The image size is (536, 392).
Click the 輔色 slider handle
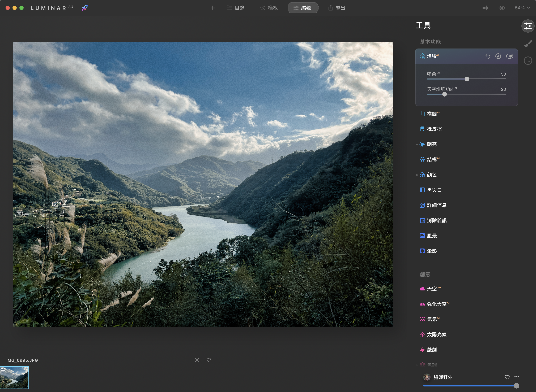tap(467, 79)
